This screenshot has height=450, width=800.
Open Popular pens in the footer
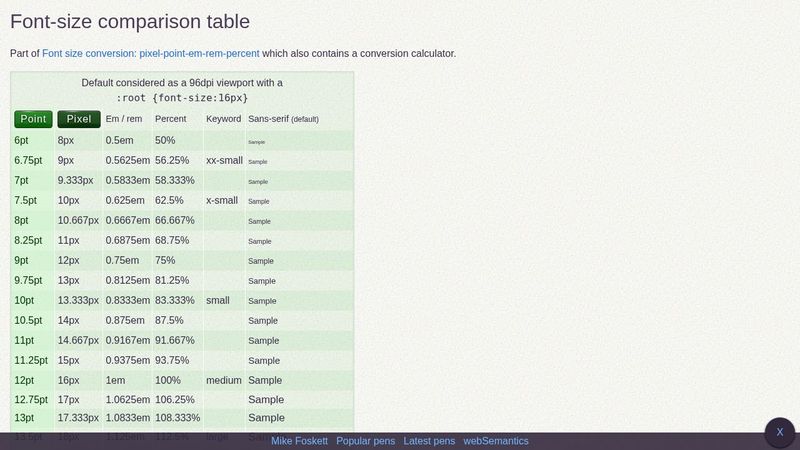[x=365, y=441]
